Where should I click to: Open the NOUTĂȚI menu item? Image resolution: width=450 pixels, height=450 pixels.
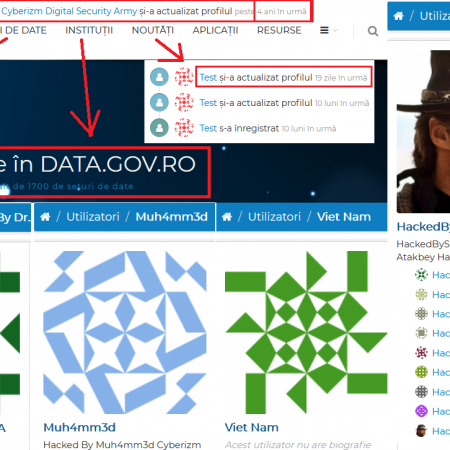153,30
